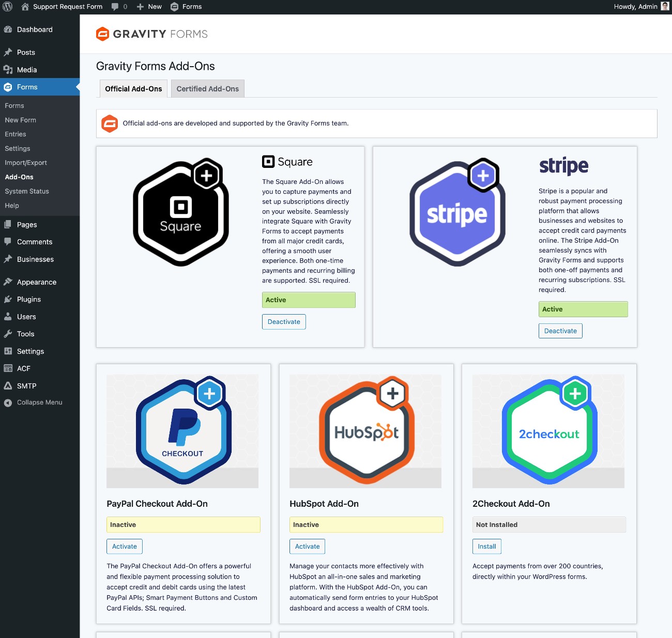The image size is (672, 638).
Task: Open Appearance menu in sidebar
Action: point(36,282)
